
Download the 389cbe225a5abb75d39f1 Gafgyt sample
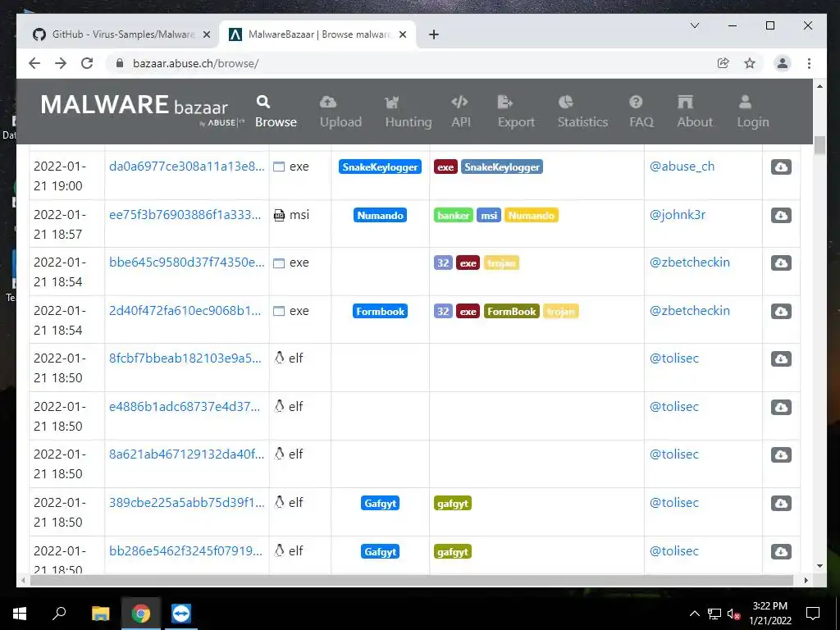781,503
